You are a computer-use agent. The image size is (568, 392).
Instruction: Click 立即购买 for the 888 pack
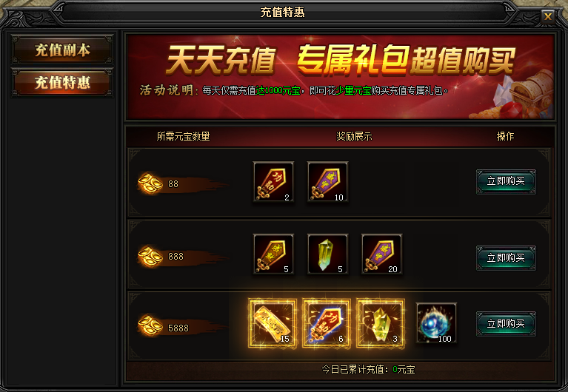[506, 257]
